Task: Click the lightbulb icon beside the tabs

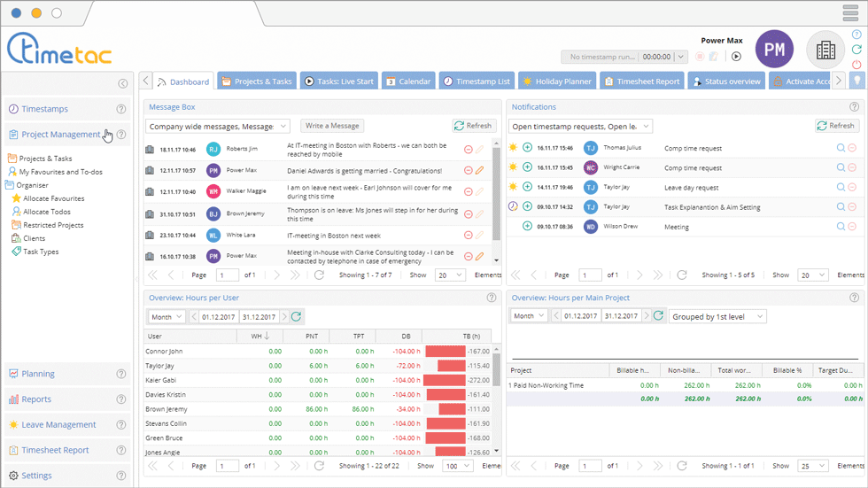Action: (x=856, y=81)
